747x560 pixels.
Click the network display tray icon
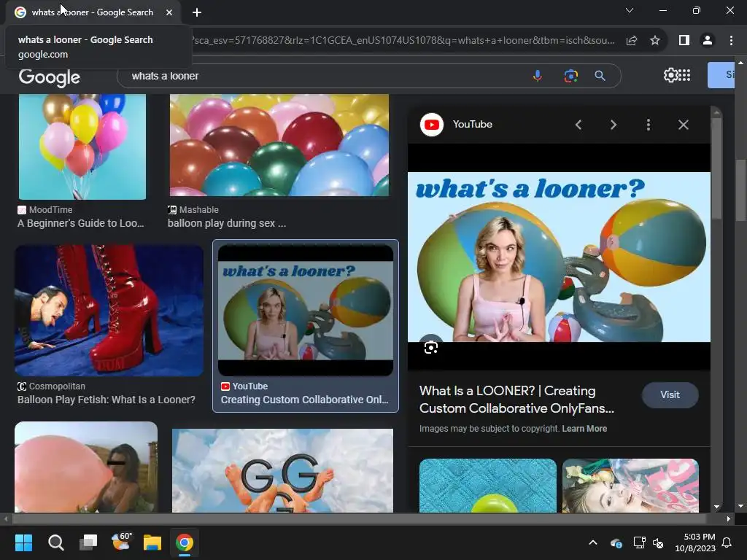pyautogui.click(x=639, y=542)
